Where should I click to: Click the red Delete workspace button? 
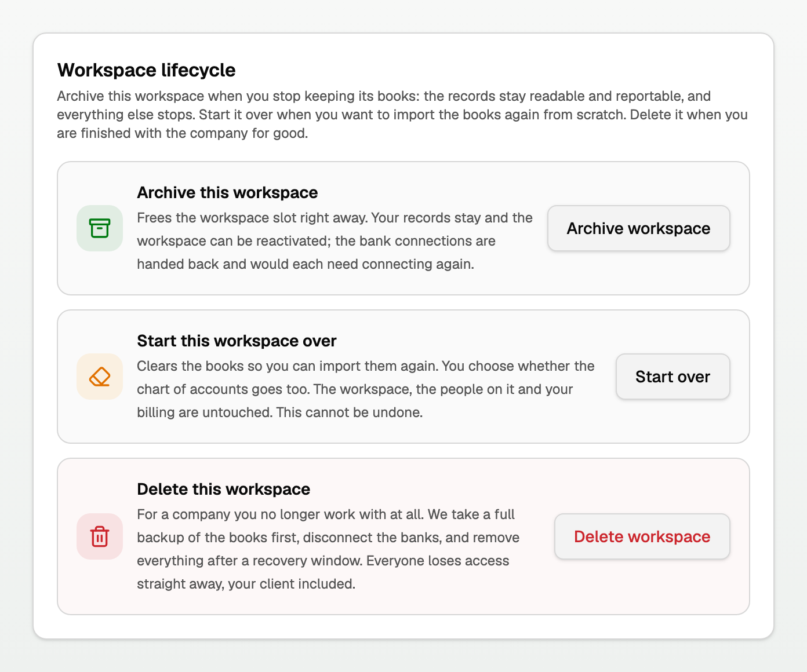click(x=642, y=536)
